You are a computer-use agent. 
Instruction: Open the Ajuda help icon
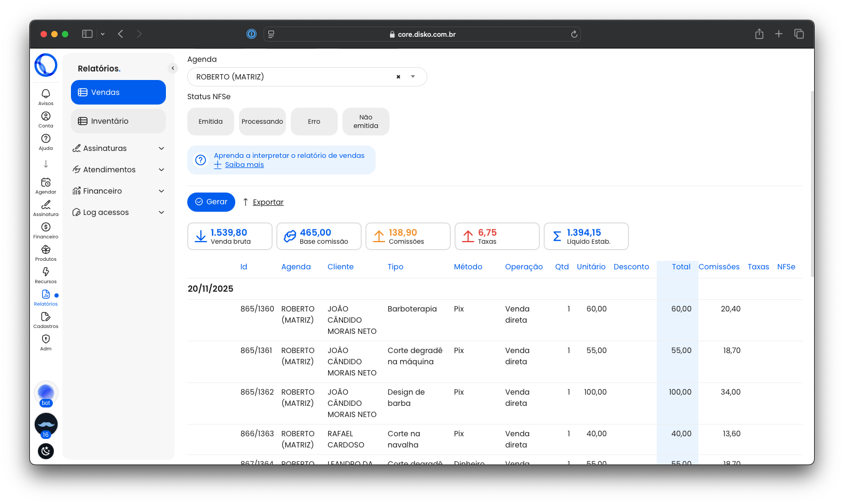click(x=46, y=139)
